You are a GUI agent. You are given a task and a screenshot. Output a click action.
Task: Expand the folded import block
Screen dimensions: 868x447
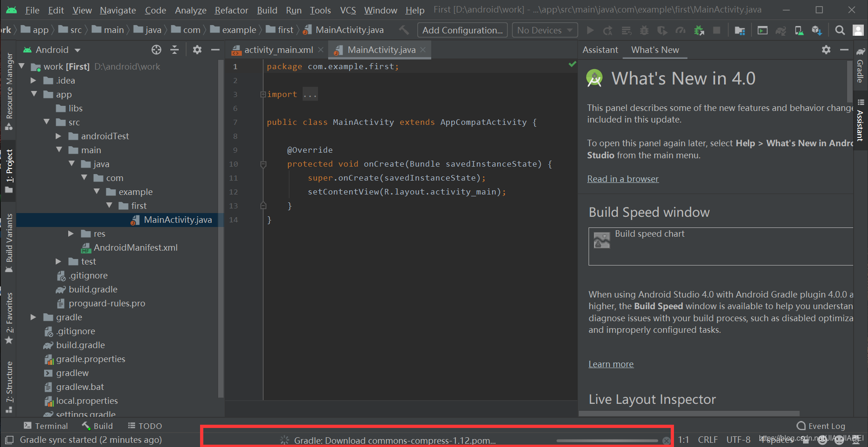[263, 94]
